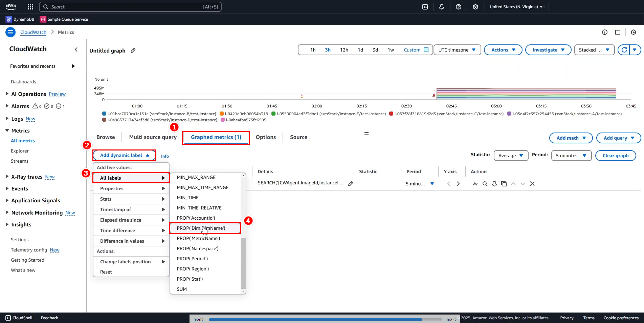Viewport: 644px width, 323px height.
Task: Open the Statistic Average dropdown
Action: 511,156
